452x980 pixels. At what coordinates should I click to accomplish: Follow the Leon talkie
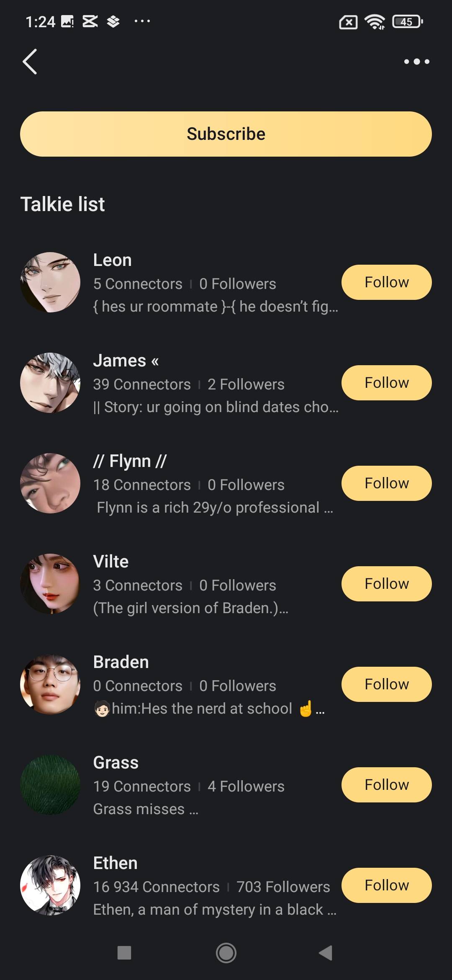(386, 282)
